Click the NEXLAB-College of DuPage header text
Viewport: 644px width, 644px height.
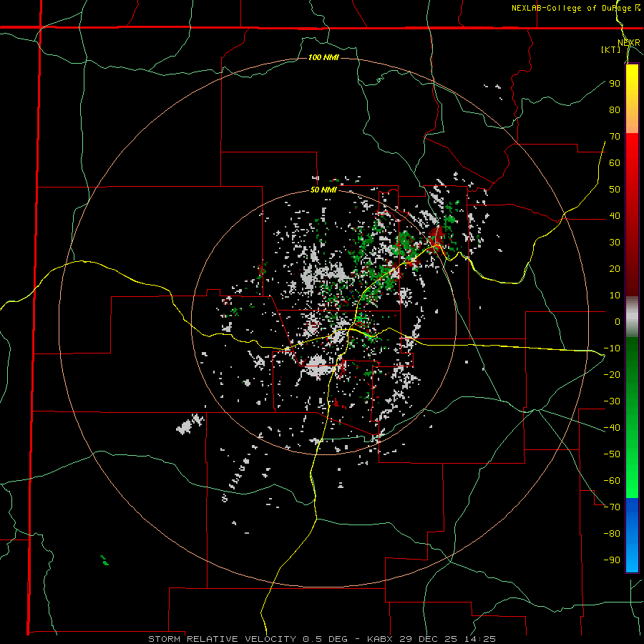click(575, 8)
